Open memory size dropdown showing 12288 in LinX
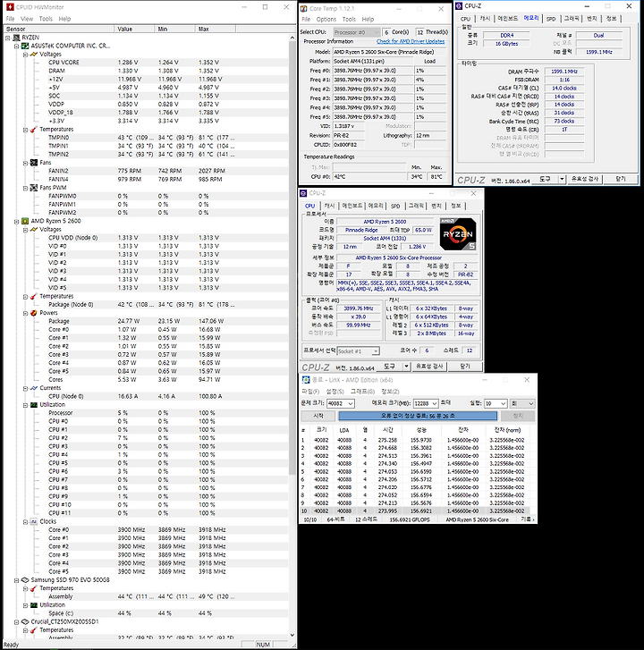Screen dimensions: 644x650 point(434,403)
